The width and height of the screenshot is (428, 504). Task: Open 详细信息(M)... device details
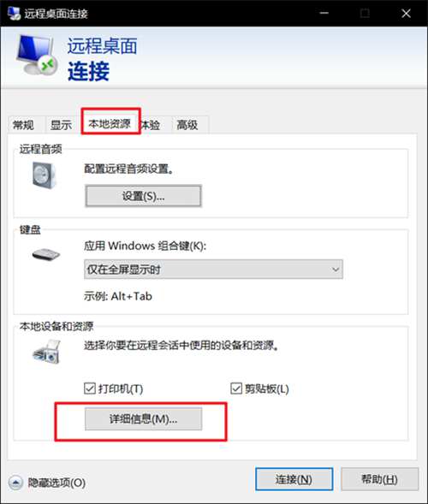point(144,418)
